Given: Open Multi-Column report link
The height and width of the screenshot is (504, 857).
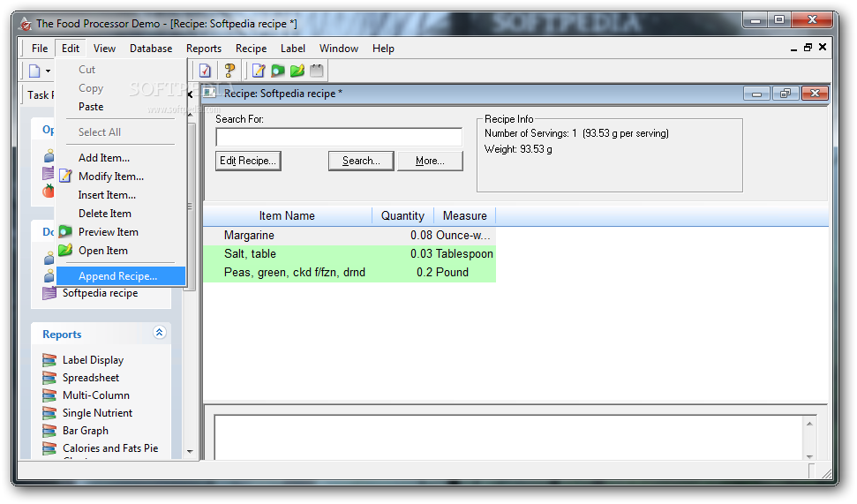Looking at the screenshot, I should (x=95, y=395).
